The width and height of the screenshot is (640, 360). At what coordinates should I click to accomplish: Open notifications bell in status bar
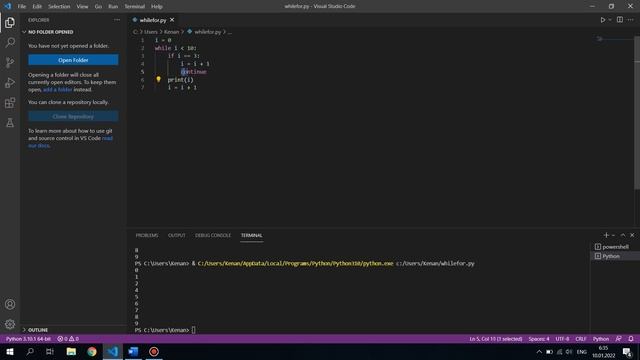(631, 339)
